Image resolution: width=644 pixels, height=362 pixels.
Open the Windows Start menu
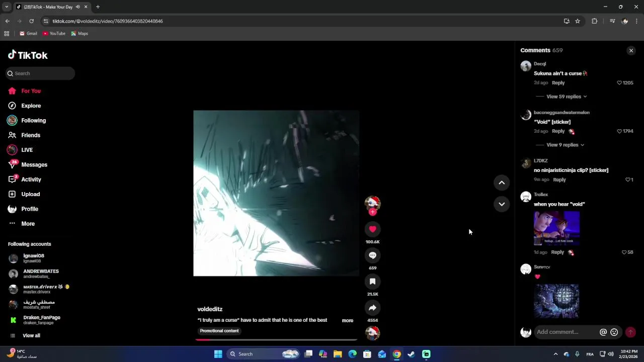[218, 354]
